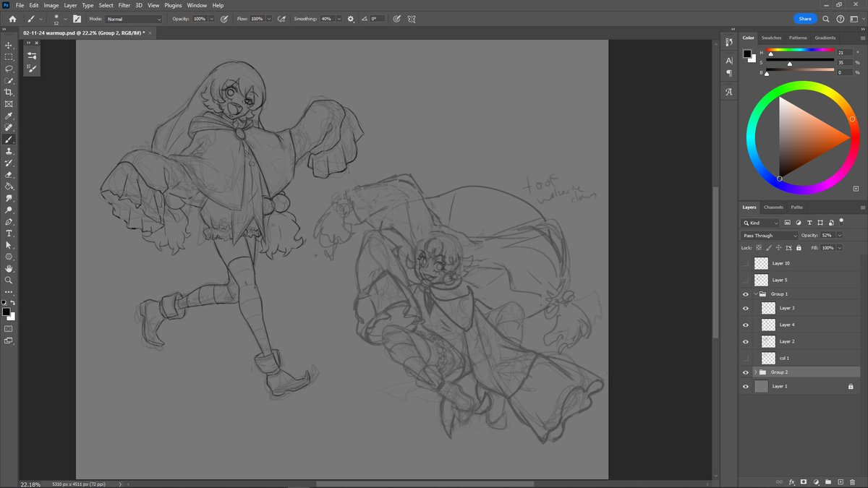Open Brush Preset picker arrow

coord(65,19)
